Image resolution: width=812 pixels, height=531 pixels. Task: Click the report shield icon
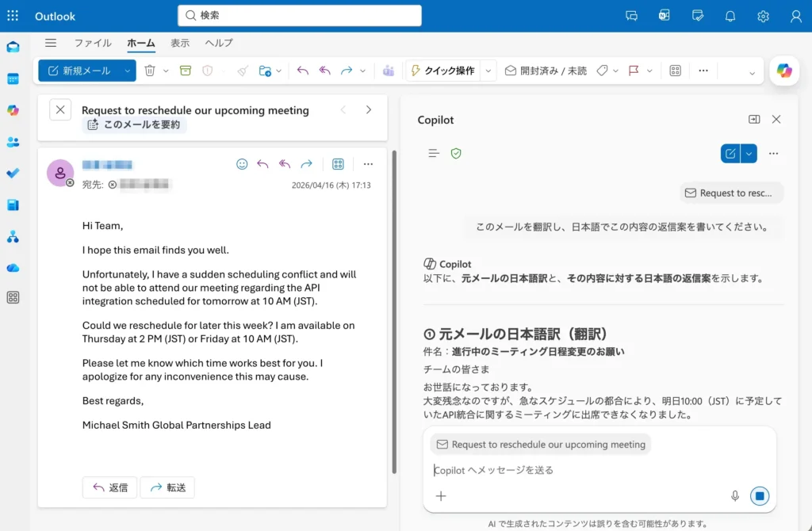point(207,71)
